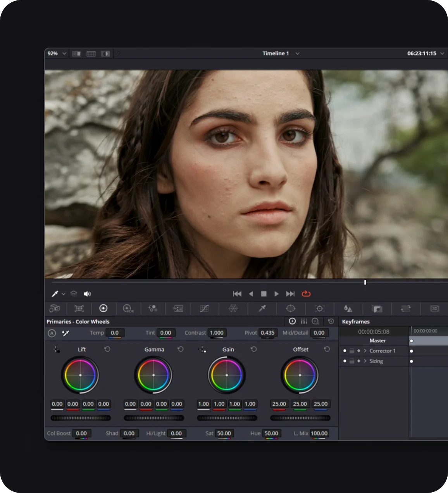This screenshot has height=493, width=448.
Task: Open the HDR color wheels palette
Action: click(x=128, y=308)
